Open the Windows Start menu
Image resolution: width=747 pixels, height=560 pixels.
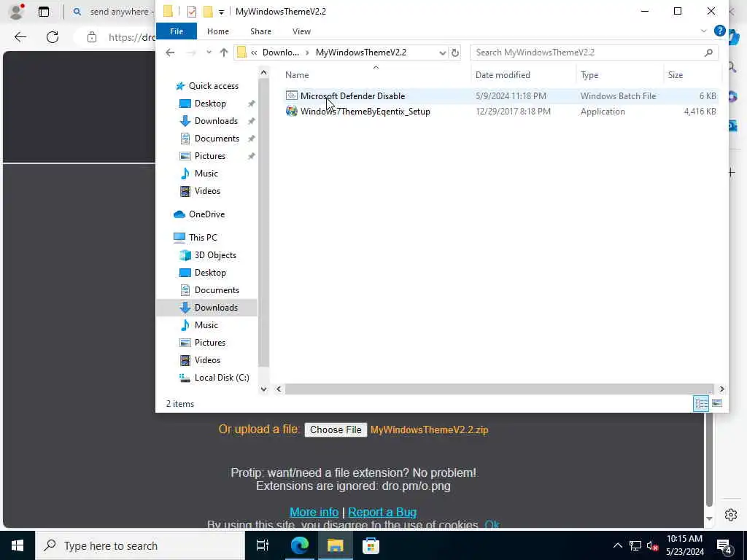(18, 545)
